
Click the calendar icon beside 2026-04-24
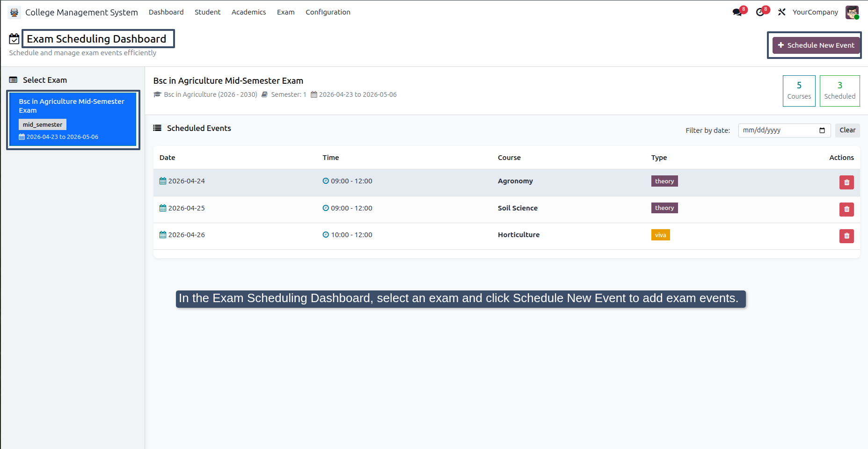pyautogui.click(x=163, y=181)
